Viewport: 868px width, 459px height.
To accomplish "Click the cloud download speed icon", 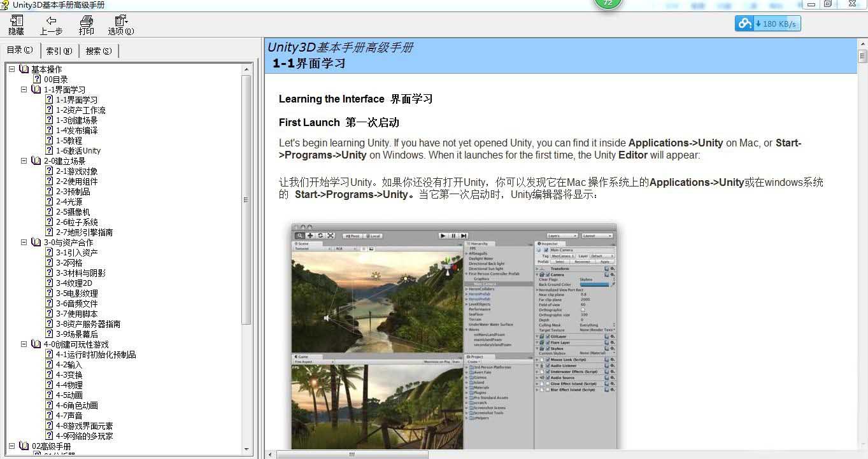I will point(744,24).
